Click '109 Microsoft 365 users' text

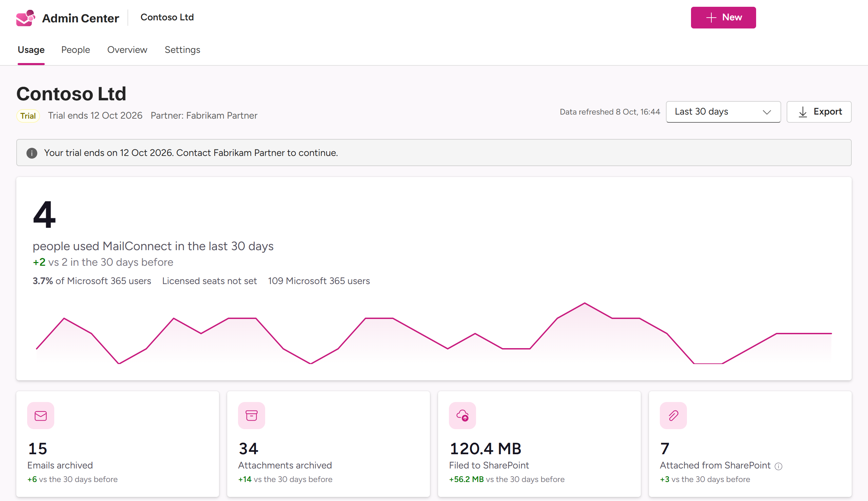(319, 281)
